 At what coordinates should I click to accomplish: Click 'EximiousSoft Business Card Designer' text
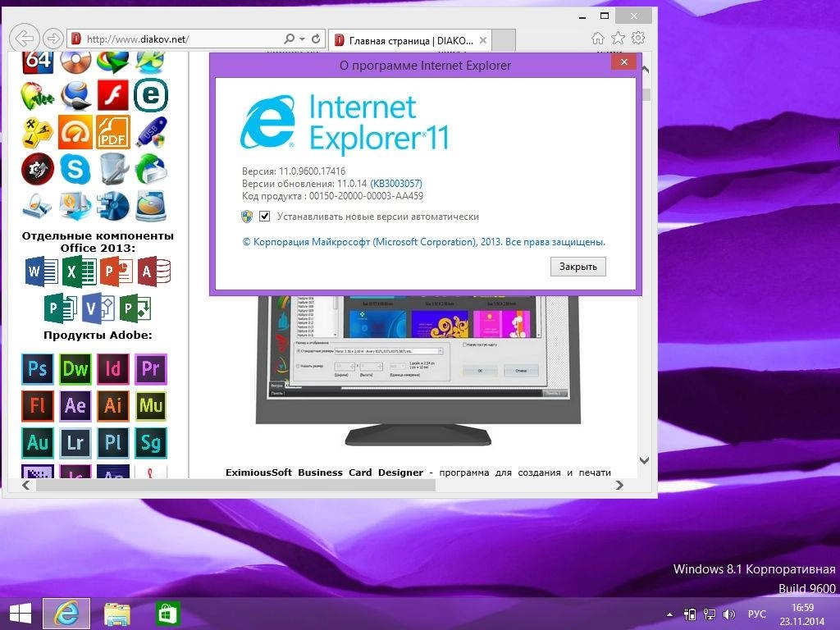click(324, 472)
